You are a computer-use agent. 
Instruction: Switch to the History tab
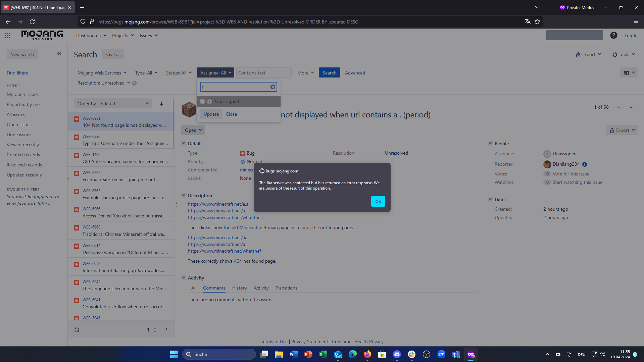239,288
